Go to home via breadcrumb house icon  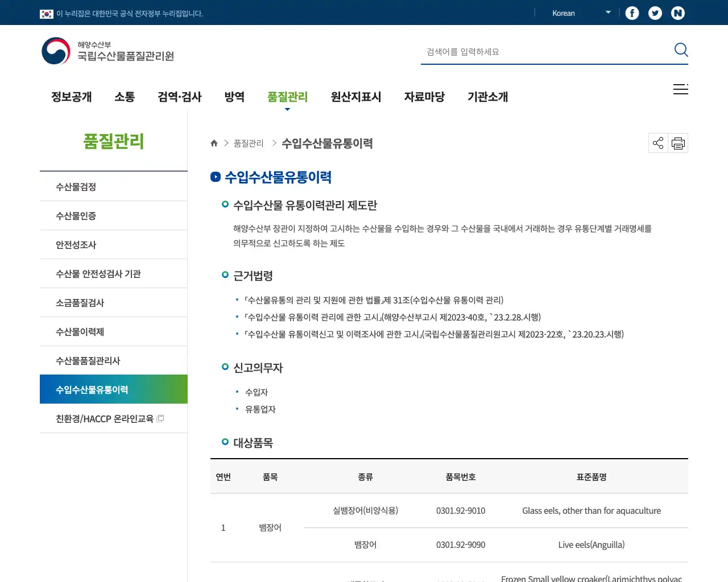click(214, 143)
